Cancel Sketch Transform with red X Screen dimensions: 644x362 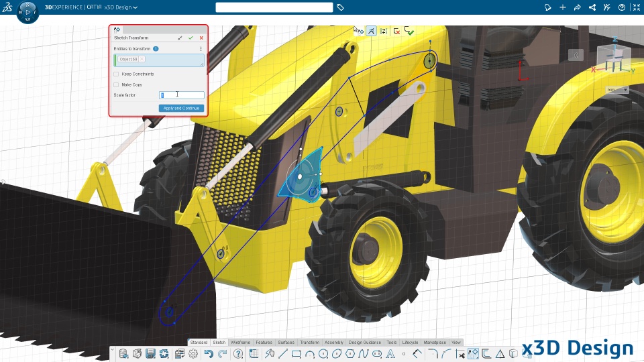[x=201, y=38]
